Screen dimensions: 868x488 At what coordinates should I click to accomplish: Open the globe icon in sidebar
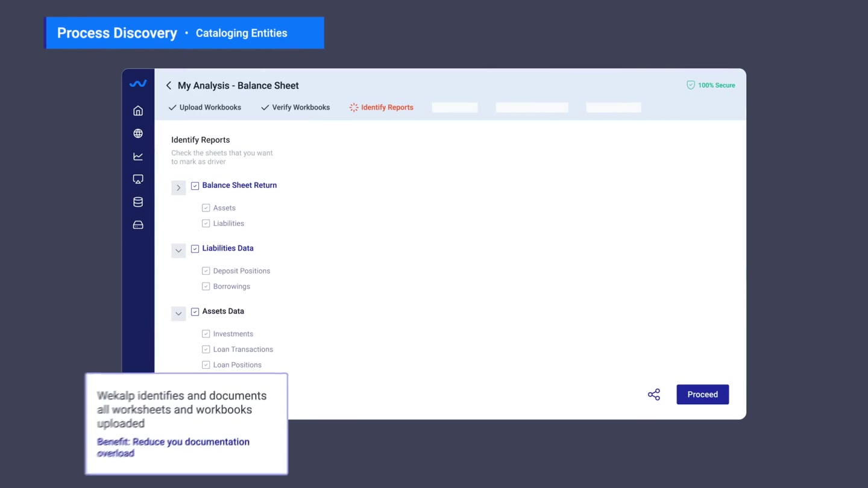coord(138,134)
